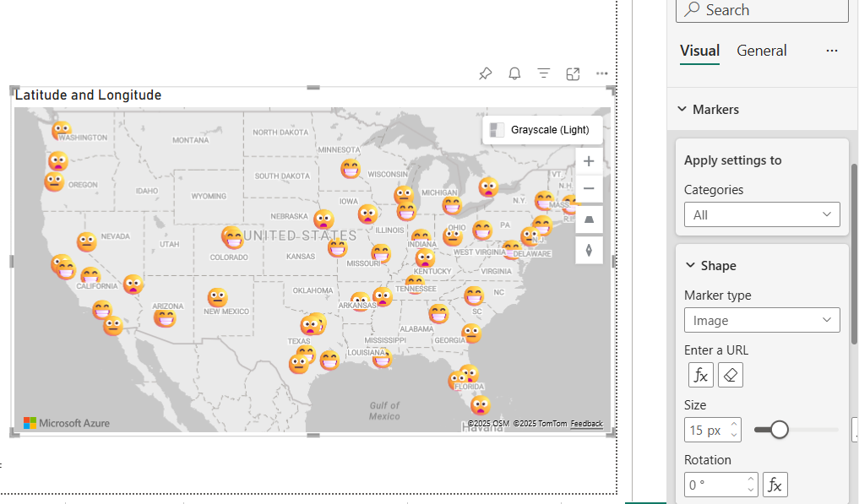Screen dimensions: 859x504
Task: Open the Grayscale (Light) map style picker
Action: click(x=542, y=129)
